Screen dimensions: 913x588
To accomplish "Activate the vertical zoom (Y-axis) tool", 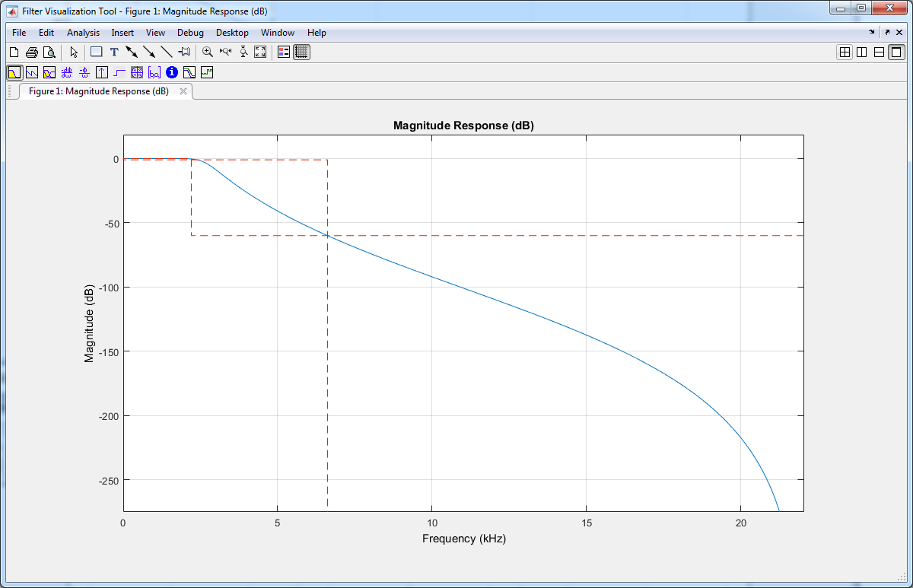I will [x=243, y=52].
